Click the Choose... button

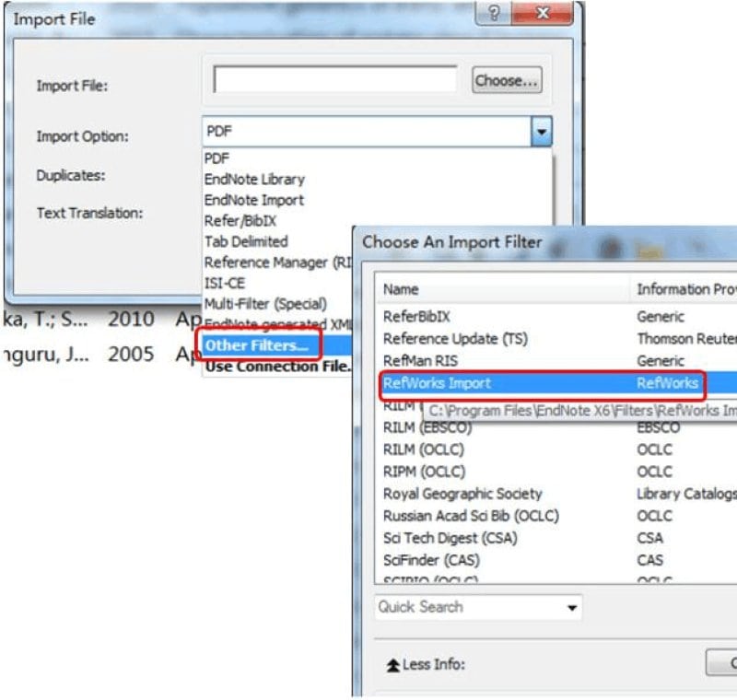coord(507,80)
